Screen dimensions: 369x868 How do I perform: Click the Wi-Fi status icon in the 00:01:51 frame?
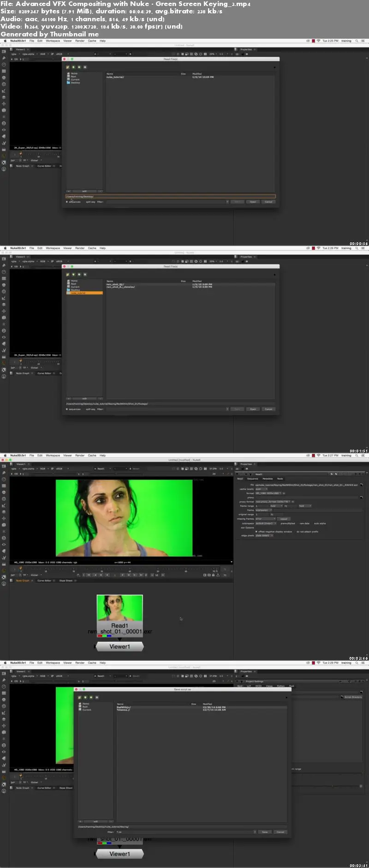click(x=318, y=248)
